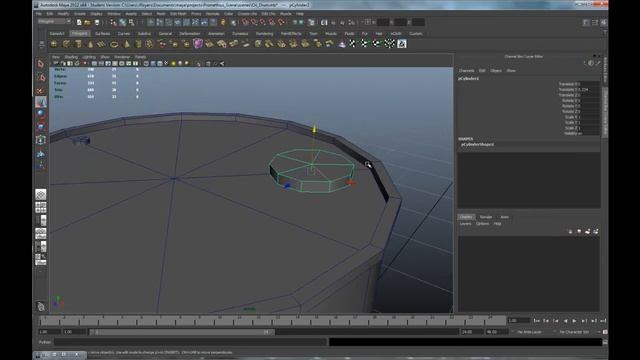Click the New Scene icon

(x=79, y=22)
